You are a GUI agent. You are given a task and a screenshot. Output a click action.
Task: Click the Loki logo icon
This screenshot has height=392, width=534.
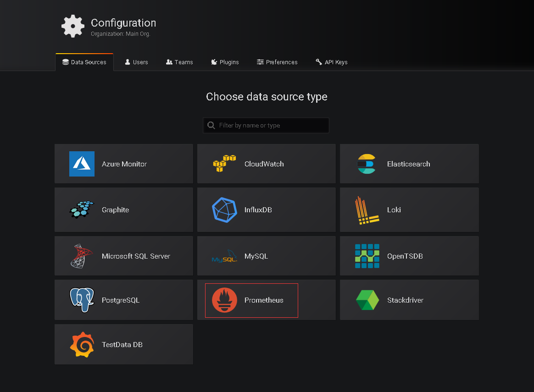click(367, 210)
